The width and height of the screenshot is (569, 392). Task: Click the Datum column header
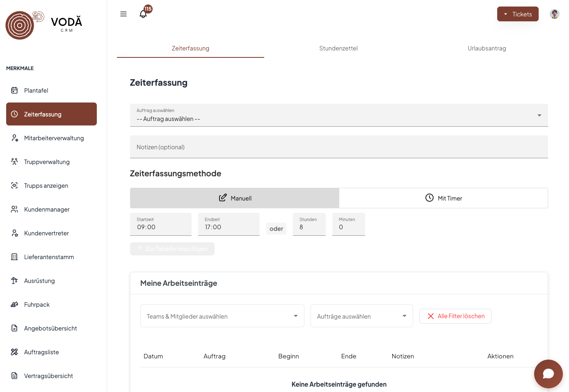click(153, 356)
